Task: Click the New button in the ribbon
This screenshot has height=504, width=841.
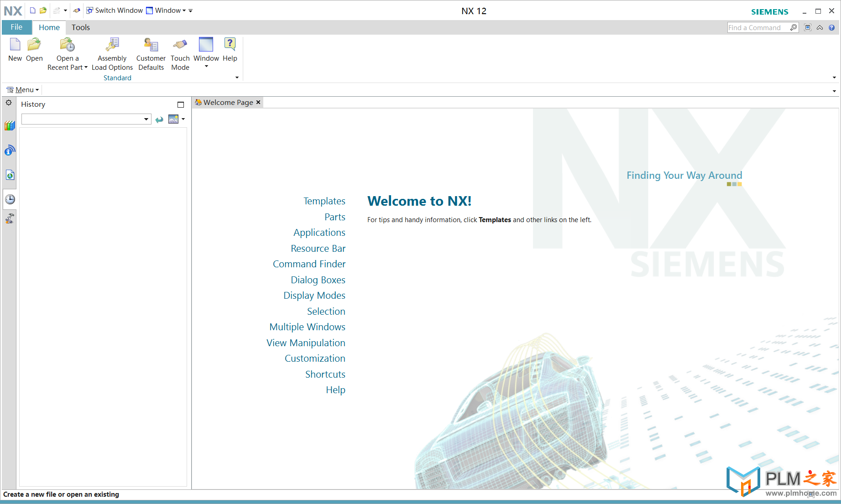Action: tap(15, 50)
